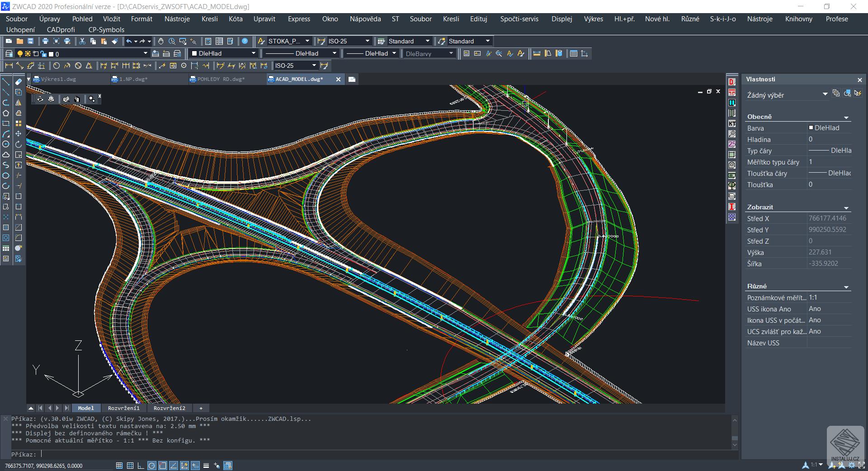This screenshot has height=471, width=868.
Task: Select the Line drawing tool
Action: point(6,82)
